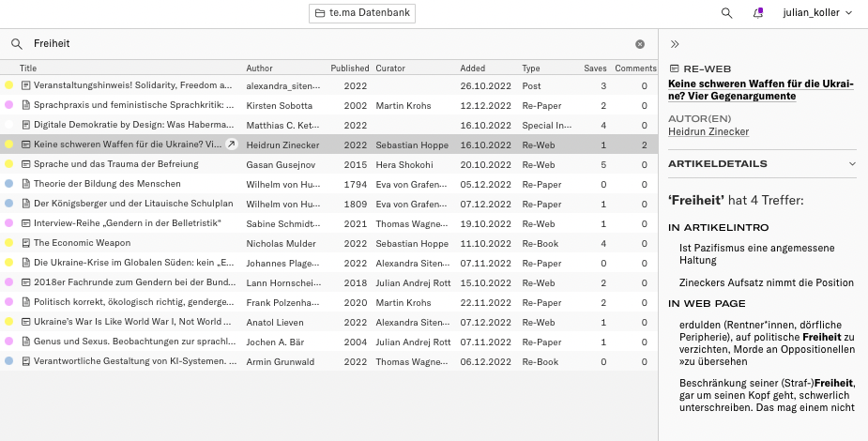Click the search icon beside the Freiheit field
Screen dimensions: 868x441
click(x=17, y=44)
